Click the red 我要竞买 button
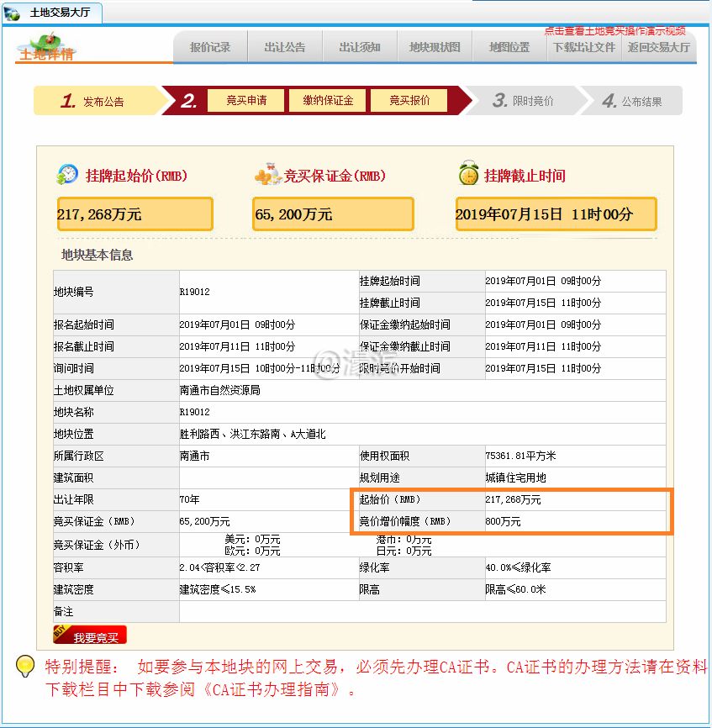 [x=90, y=636]
